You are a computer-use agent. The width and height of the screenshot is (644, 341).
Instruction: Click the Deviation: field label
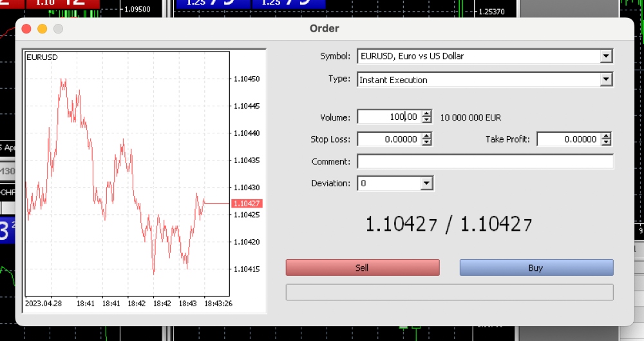coord(330,184)
